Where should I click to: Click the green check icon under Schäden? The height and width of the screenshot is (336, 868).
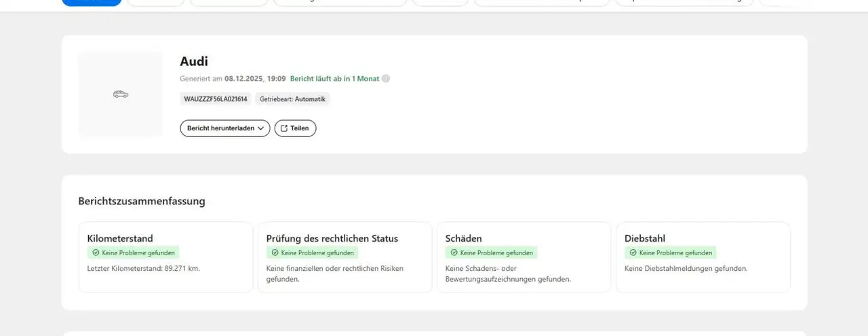454,253
